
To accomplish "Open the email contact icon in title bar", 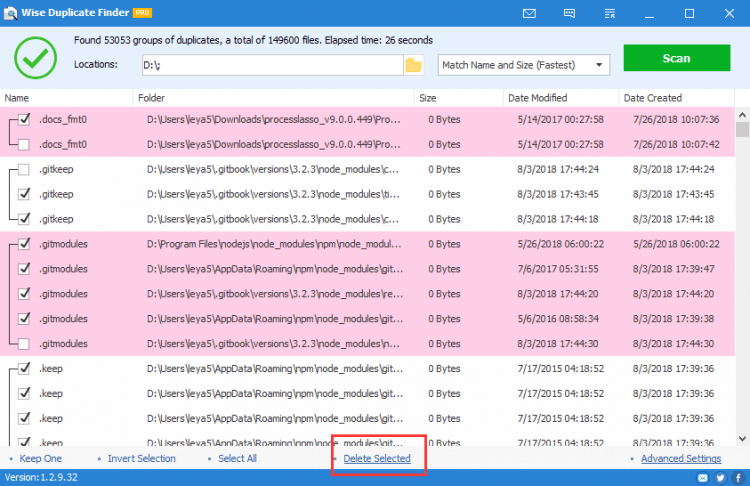I will click(x=529, y=13).
